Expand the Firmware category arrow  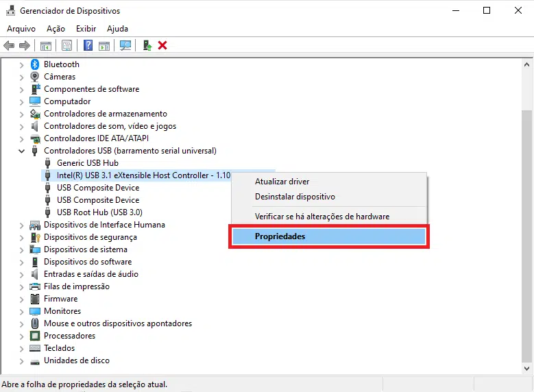coord(21,299)
